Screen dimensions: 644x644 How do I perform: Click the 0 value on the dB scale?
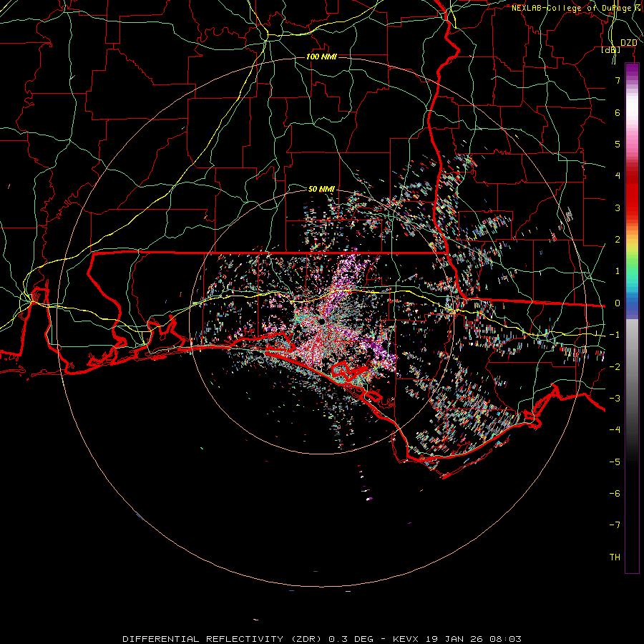point(618,303)
